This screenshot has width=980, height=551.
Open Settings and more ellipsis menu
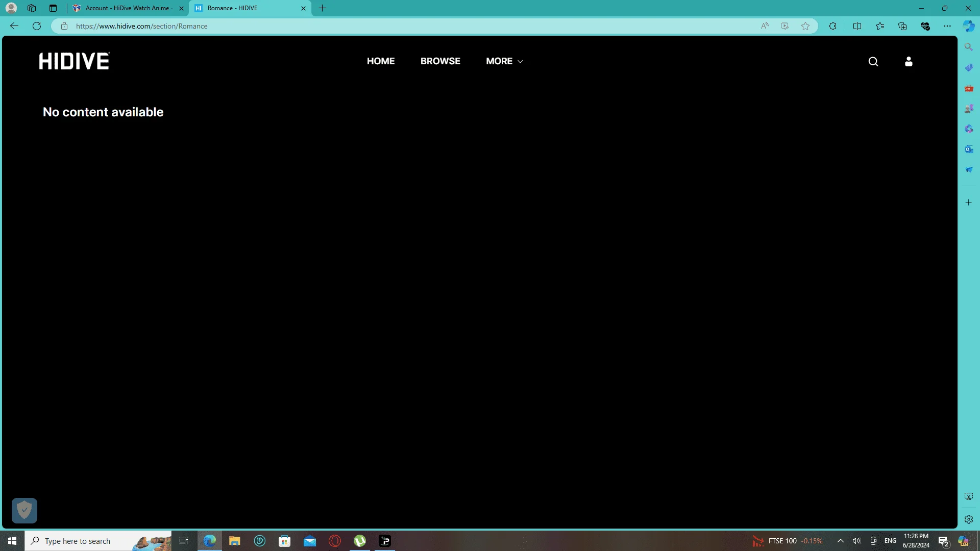tap(947, 26)
